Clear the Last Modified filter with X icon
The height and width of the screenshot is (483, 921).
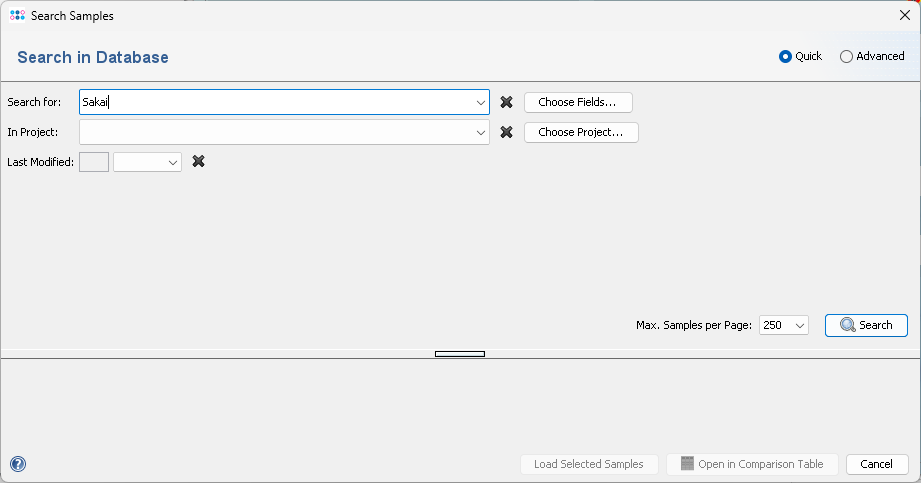(x=198, y=161)
